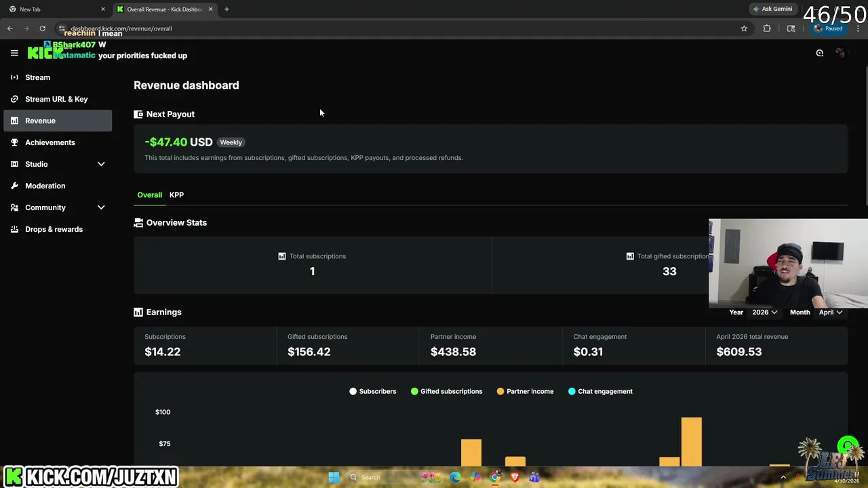Open the hamburger sidebar menu

(x=14, y=53)
